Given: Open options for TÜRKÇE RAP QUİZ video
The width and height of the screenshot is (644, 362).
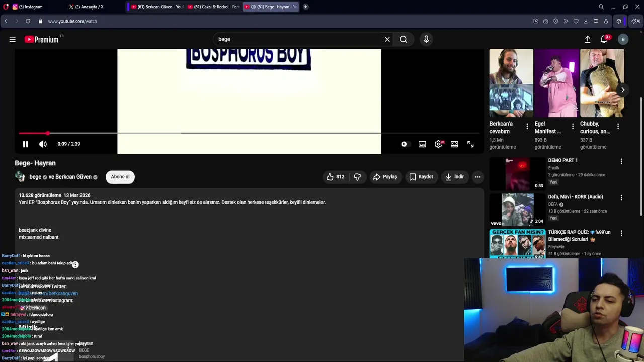Looking at the screenshot, I should (621, 233).
